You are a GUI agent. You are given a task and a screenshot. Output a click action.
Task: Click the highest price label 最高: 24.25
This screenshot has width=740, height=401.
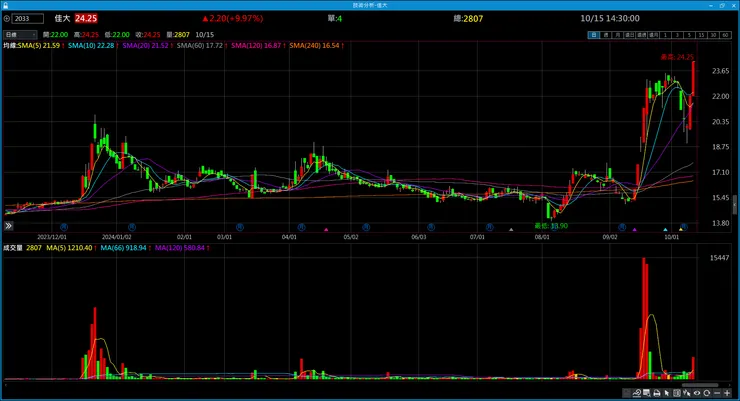[677, 57]
